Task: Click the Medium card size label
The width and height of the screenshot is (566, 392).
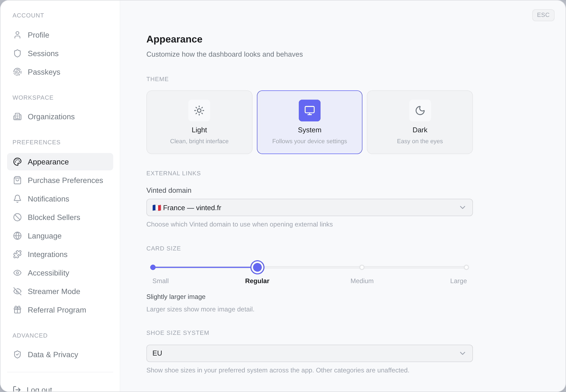Action: coord(362,281)
